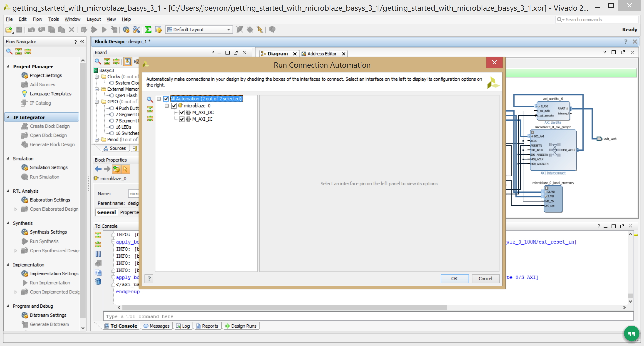Image resolution: width=644 pixels, height=346 pixels.
Task: Expand Open Elaborated Design item
Action: [15, 209]
